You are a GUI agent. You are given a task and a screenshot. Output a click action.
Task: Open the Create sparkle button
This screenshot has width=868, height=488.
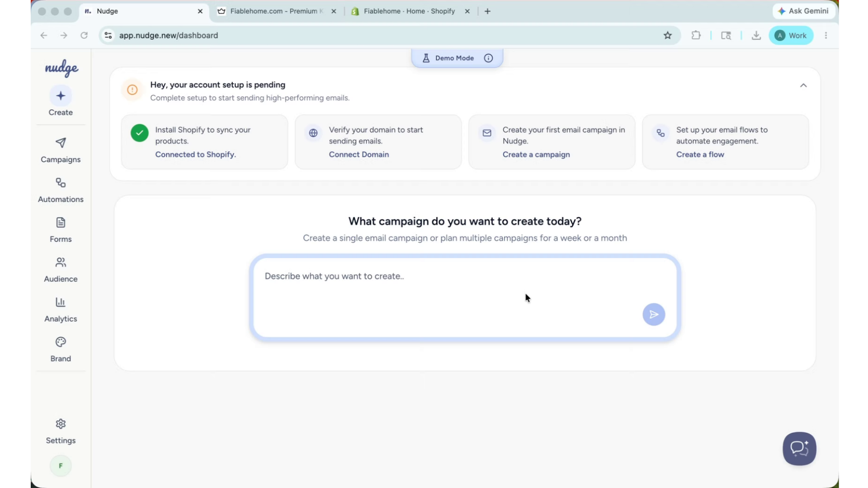[x=61, y=96]
